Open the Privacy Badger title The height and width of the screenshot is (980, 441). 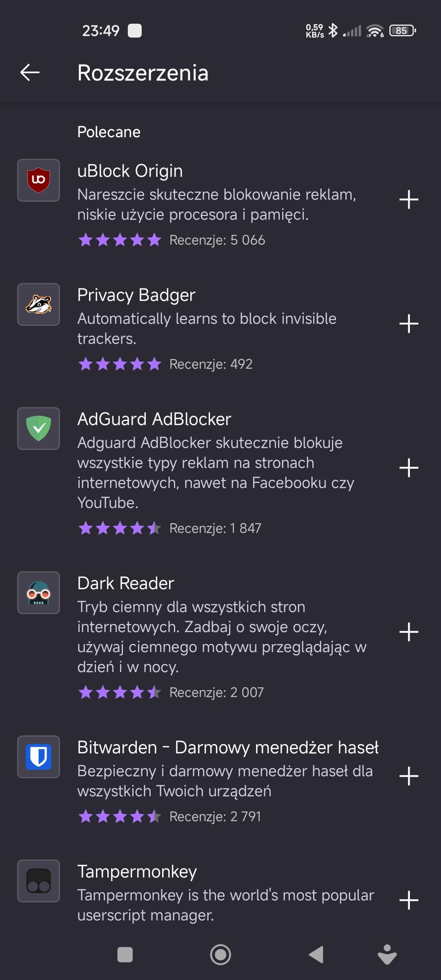(x=136, y=295)
